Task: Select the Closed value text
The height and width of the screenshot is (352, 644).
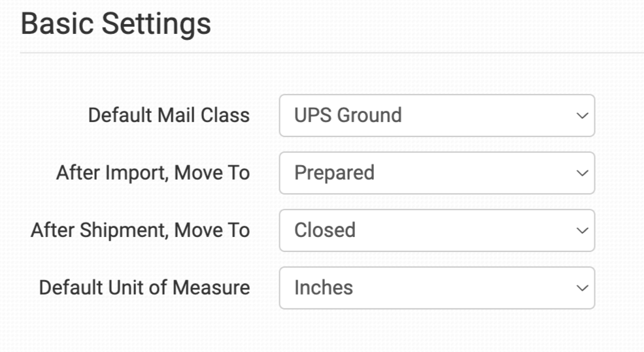Action: 325,231
